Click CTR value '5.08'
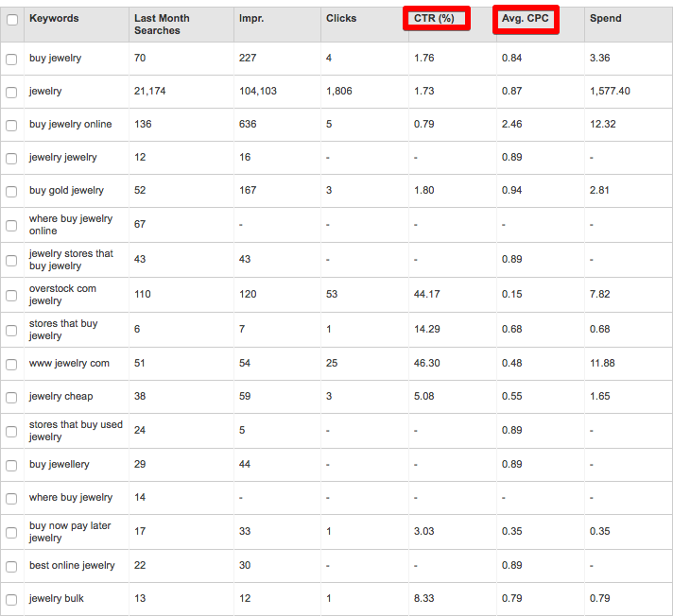This screenshot has width=673, height=616. pos(424,397)
